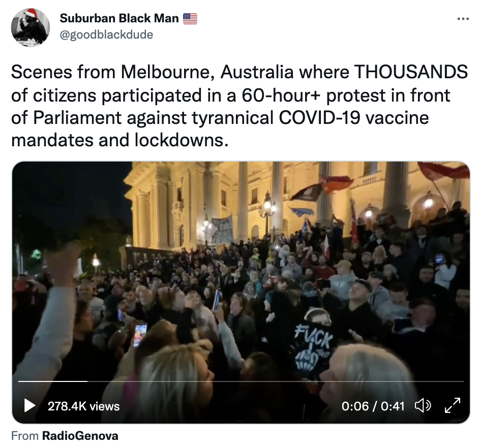Click the COVID-19 text in tweet

[319, 118]
